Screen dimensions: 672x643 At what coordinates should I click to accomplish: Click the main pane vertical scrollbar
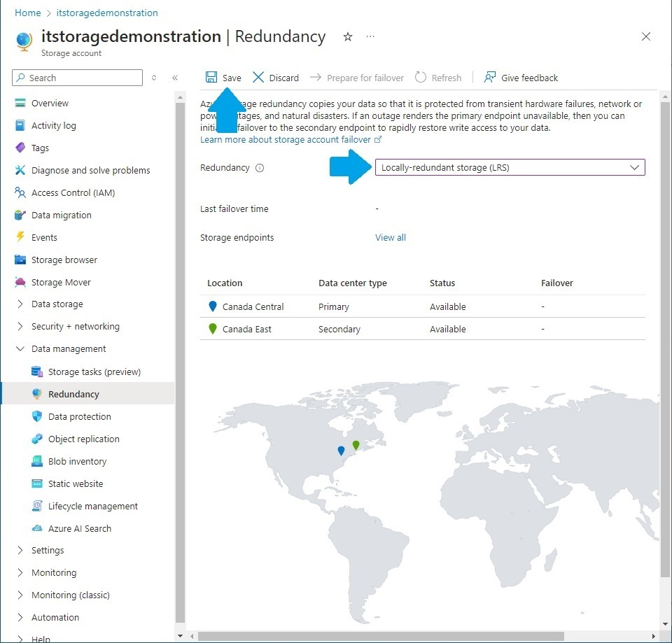click(x=665, y=339)
